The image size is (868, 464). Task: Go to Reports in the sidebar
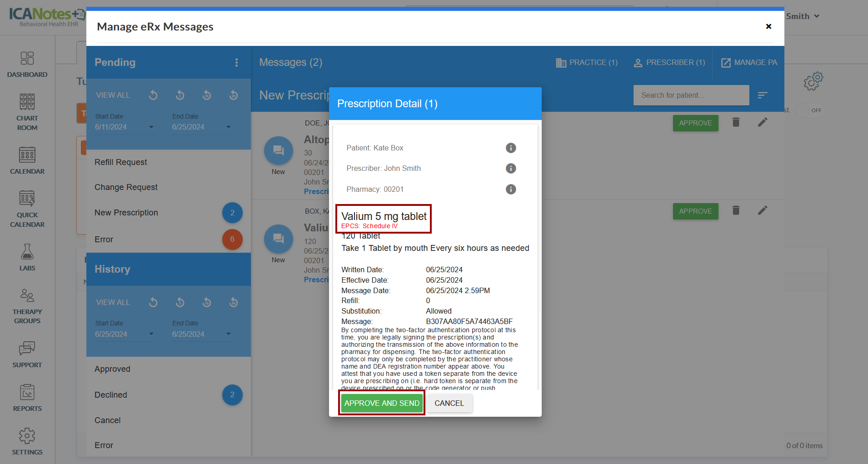pos(27,398)
